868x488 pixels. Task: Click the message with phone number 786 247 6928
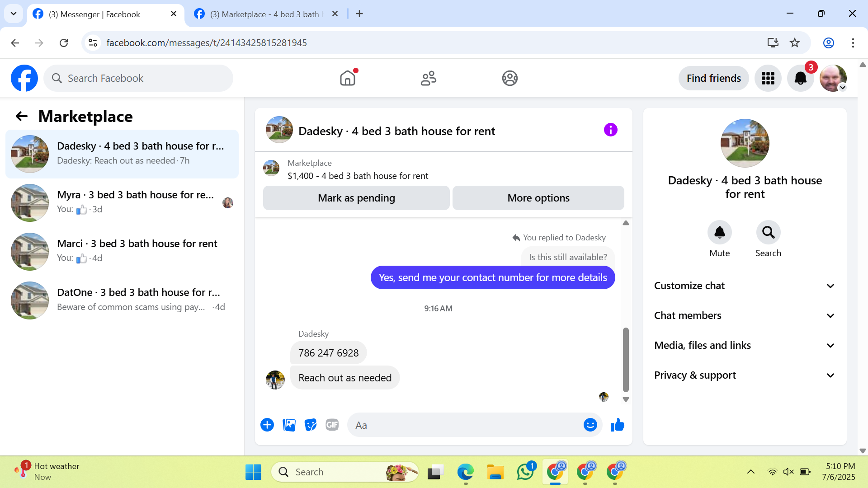pyautogui.click(x=328, y=353)
